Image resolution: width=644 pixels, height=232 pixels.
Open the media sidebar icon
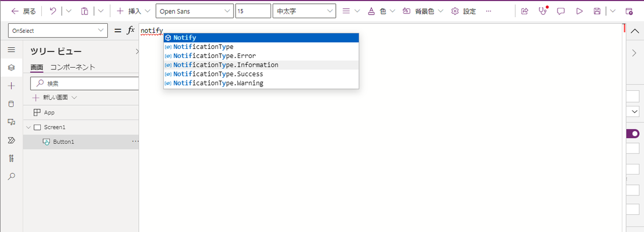pos(11,122)
